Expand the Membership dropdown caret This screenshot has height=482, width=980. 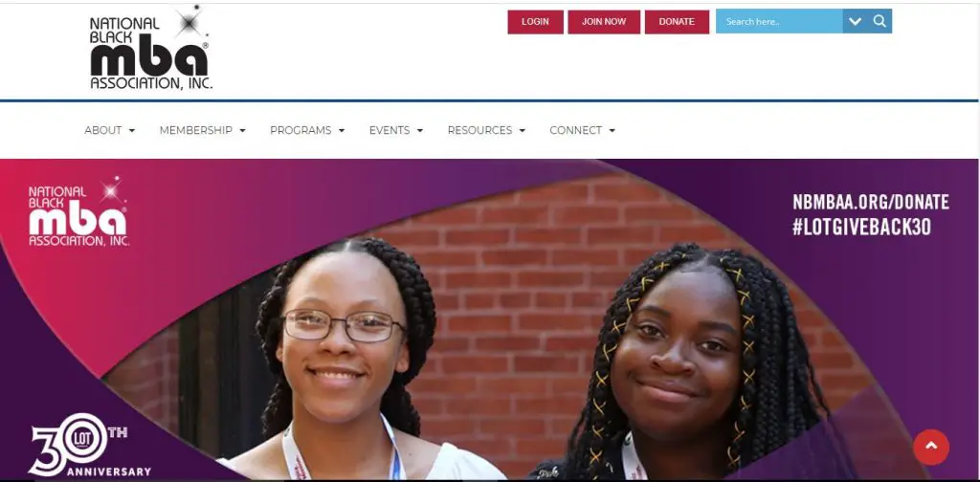242,130
